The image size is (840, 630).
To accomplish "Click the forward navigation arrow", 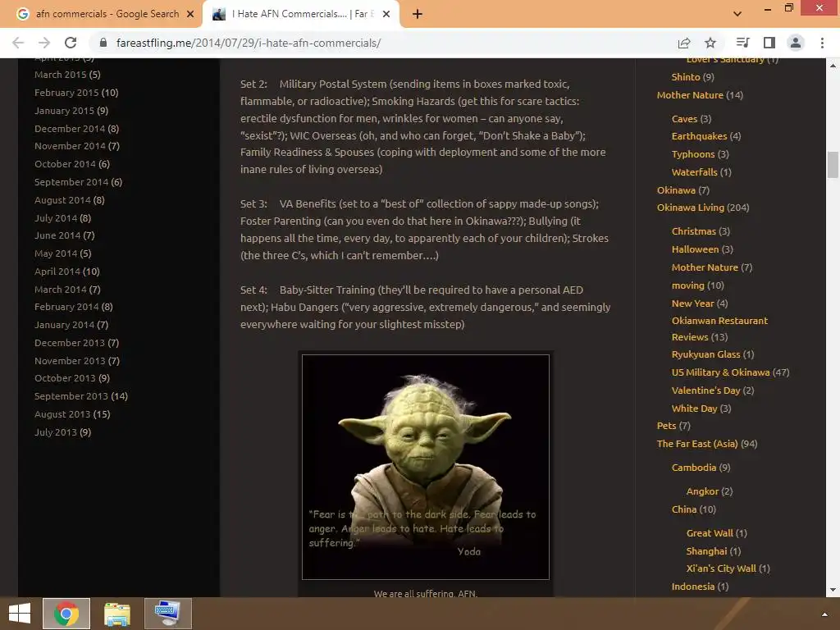I will point(44,43).
